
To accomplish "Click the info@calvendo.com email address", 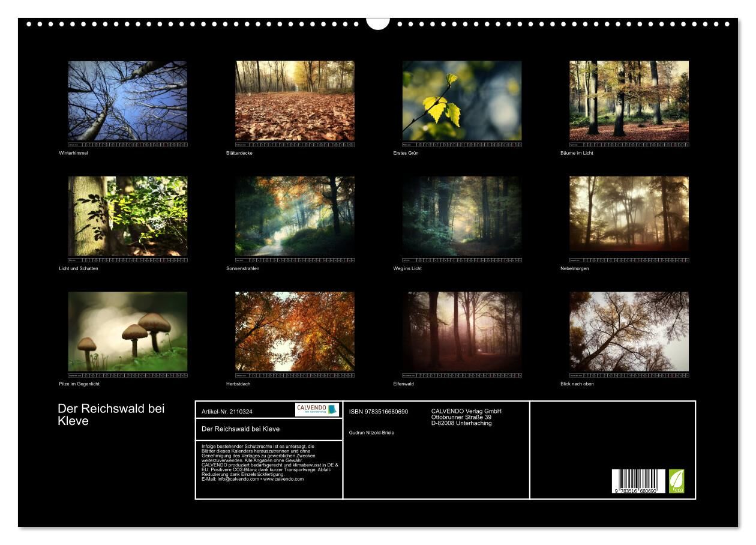I will click(237, 479).
